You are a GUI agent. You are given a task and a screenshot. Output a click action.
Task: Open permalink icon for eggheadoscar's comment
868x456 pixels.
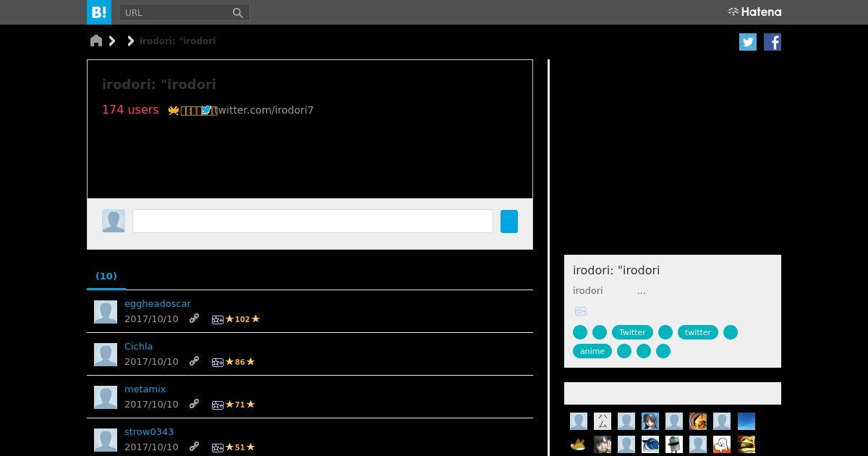tap(194, 318)
